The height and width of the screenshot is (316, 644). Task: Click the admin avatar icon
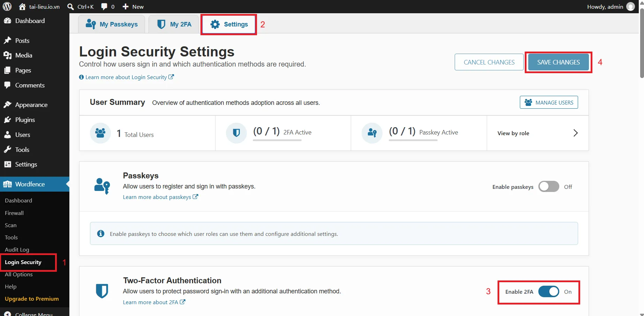coord(630,7)
